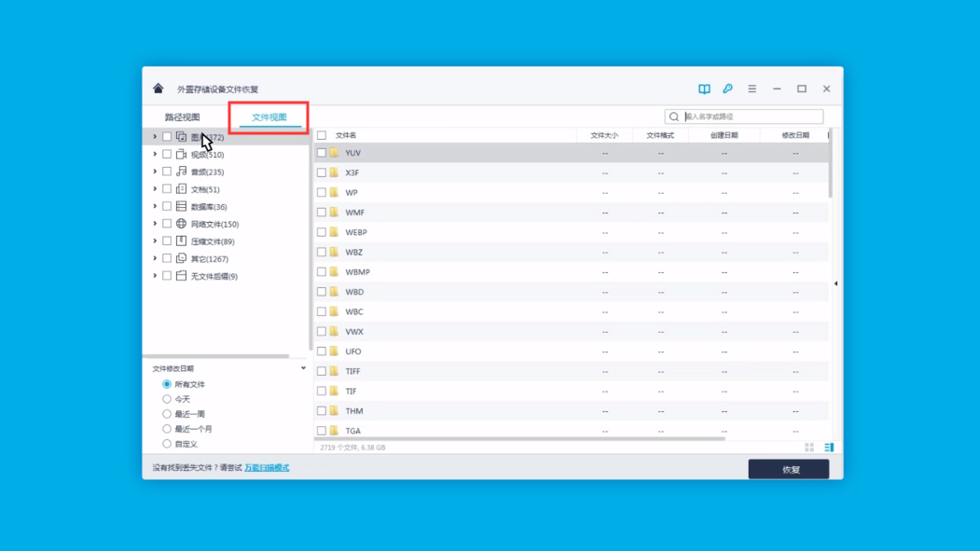Select the VWX folder name
Image resolution: width=980 pixels, height=551 pixels.
coord(354,332)
